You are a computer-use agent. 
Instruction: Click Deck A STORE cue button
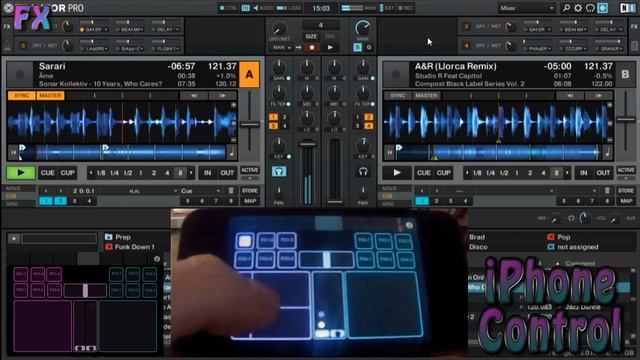point(249,191)
